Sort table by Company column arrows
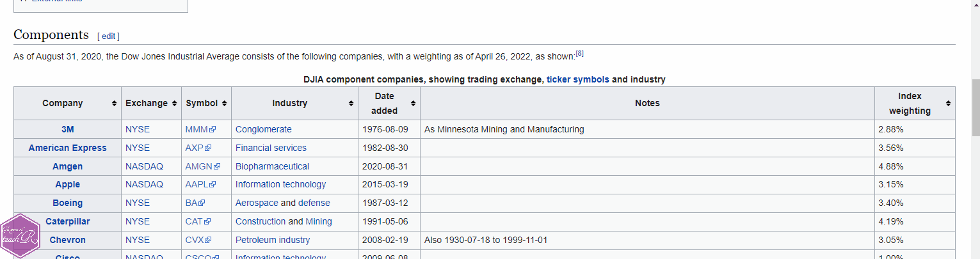980x259 pixels. coord(114,104)
